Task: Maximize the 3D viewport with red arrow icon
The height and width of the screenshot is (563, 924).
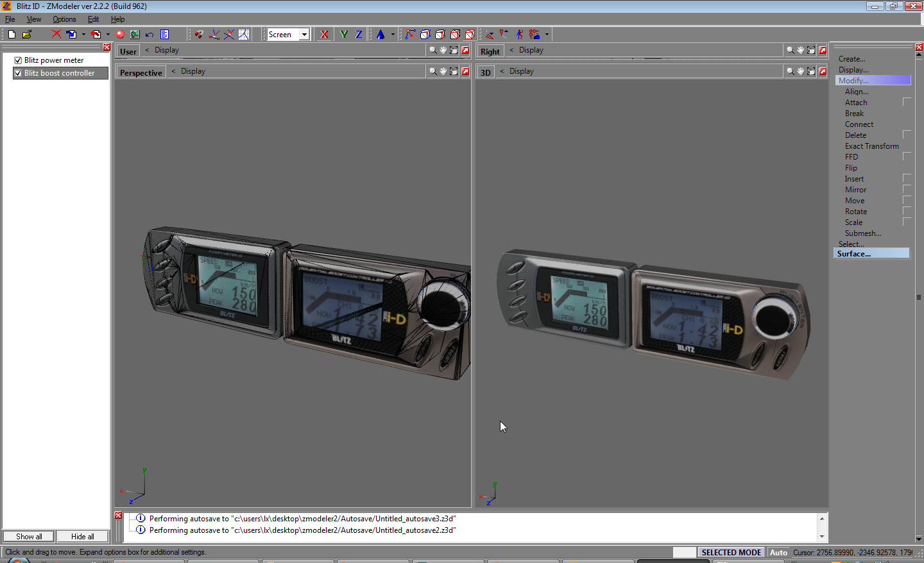Action: pyautogui.click(x=823, y=71)
